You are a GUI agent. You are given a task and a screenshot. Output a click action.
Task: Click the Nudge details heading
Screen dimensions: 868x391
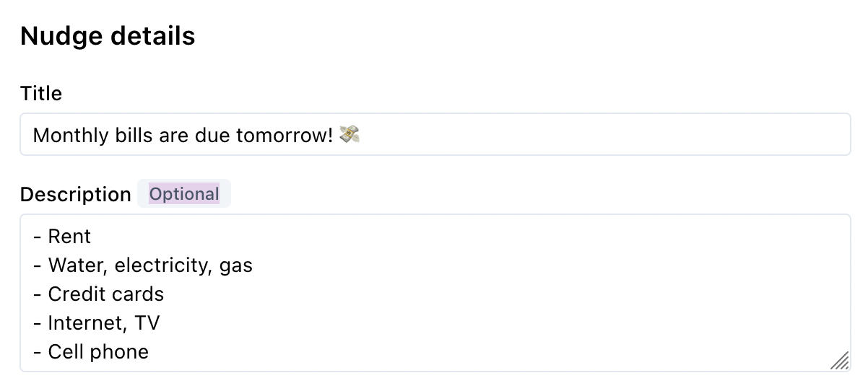point(108,36)
